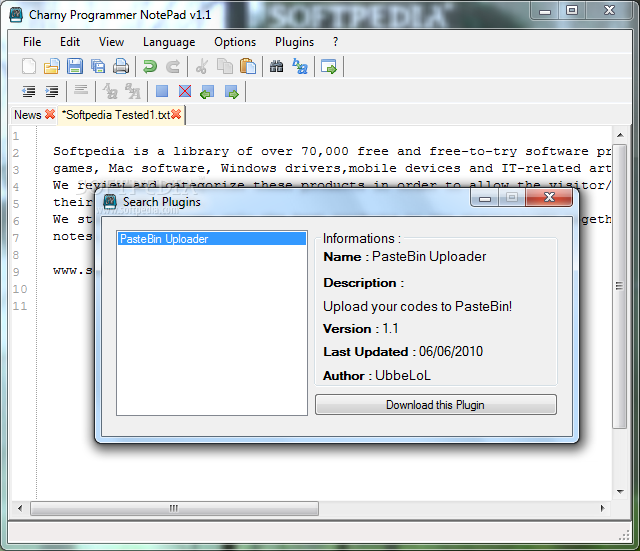Viewport: 640px width, 551px height.
Task: Toggle bookmark with the blue square icon
Action: click(x=162, y=91)
